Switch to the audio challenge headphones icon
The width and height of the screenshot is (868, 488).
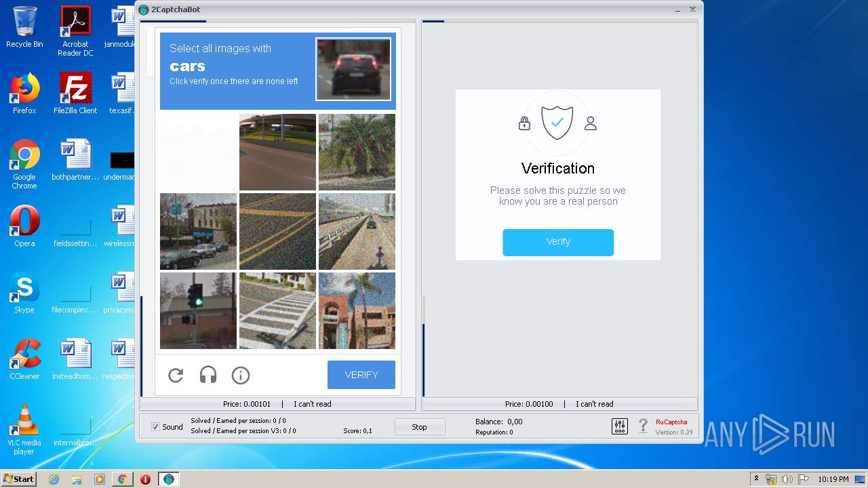click(x=208, y=375)
